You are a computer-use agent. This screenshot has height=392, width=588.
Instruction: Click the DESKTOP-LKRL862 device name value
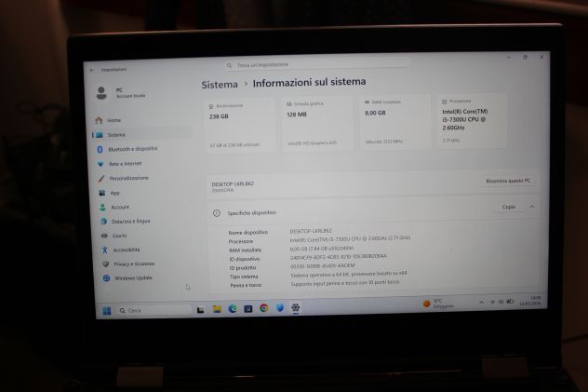(x=311, y=231)
